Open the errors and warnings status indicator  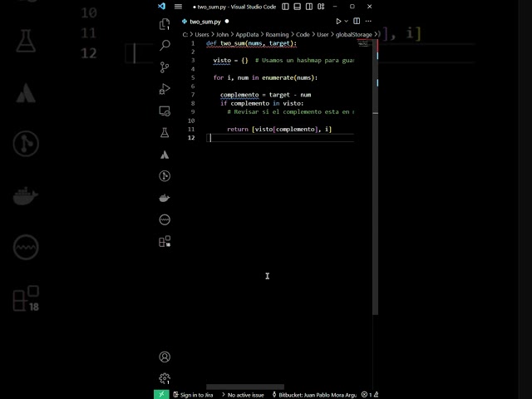pyautogui.click(x=370, y=395)
